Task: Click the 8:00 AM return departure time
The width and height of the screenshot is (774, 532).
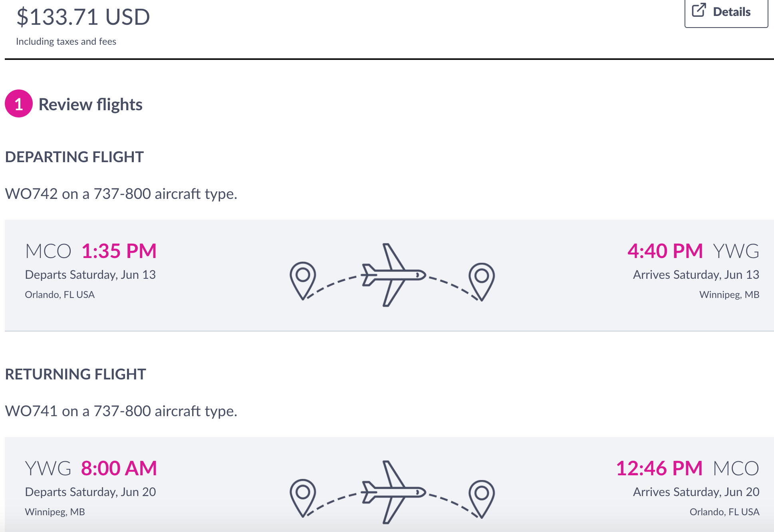Action: coord(119,468)
